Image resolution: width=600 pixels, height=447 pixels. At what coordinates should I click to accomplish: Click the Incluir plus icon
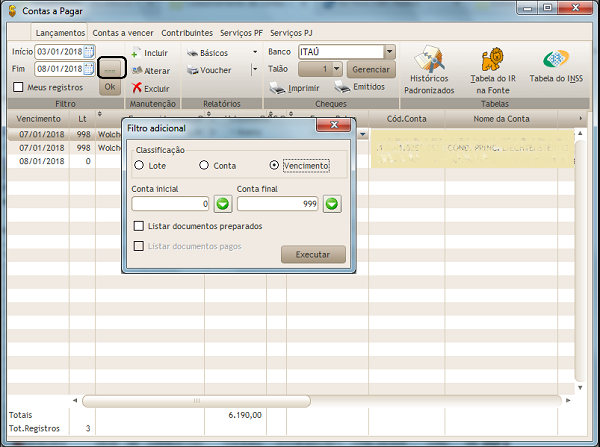134,54
